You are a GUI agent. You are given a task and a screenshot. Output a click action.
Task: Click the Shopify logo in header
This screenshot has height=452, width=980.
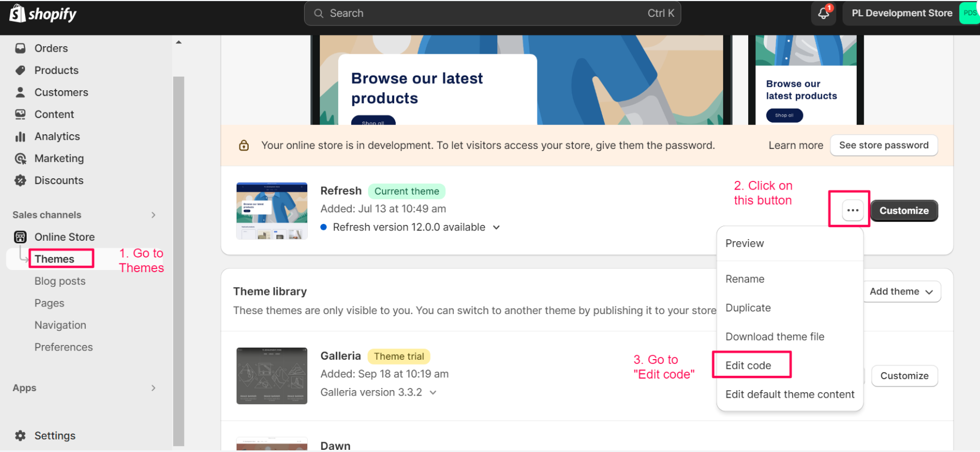click(x=43, y=14)
